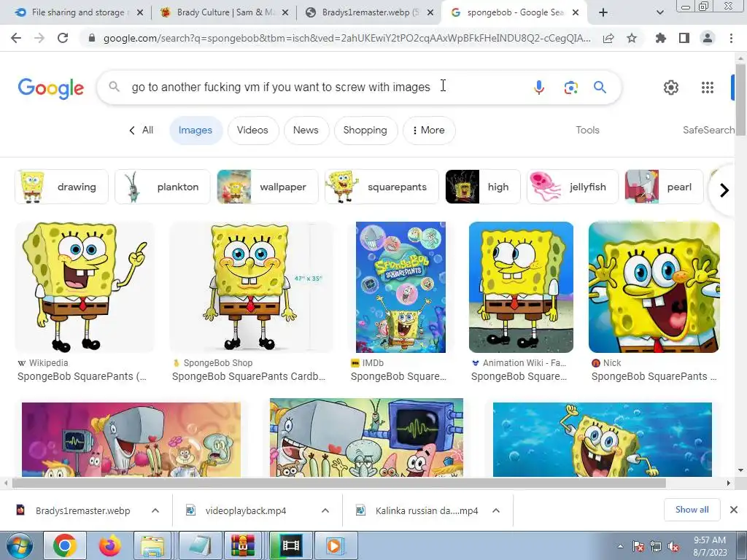This screenshot has height=560, width=747.
Task: Open the SpongeBob Shop cardboard image
Action: (252, 287)
